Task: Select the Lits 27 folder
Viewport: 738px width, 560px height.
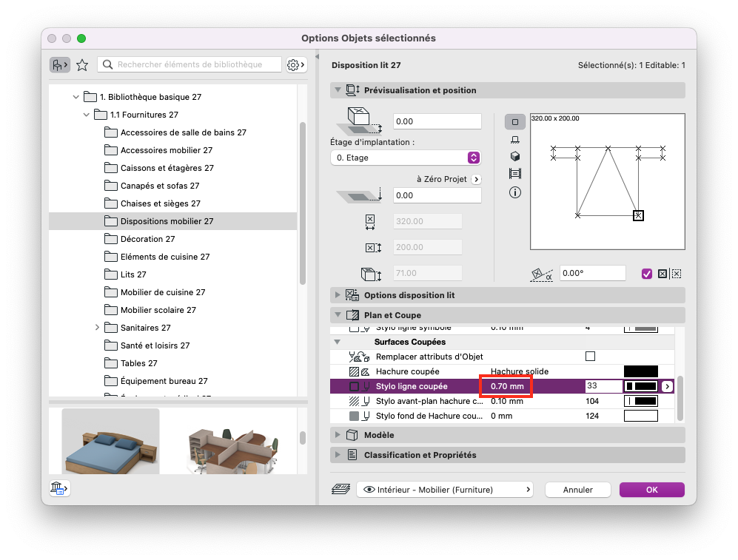Action: [x=172, y=274]
